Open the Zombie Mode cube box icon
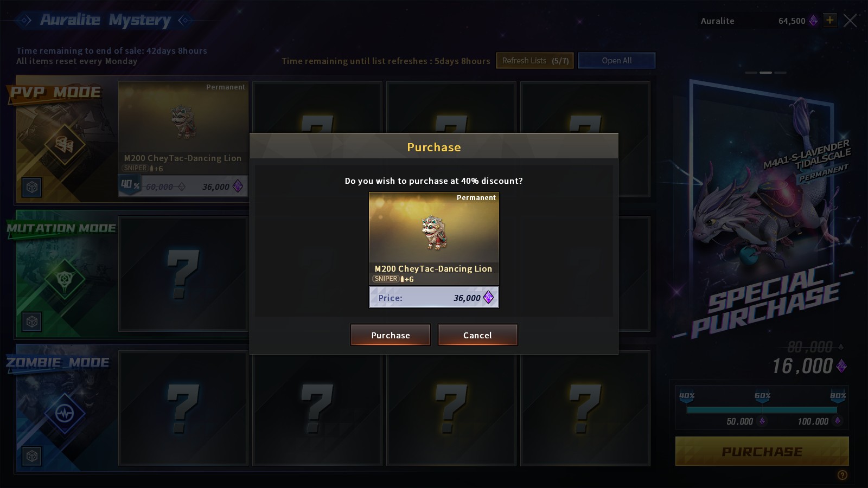Viewport: 868px width, 488px height. point(32,456)
